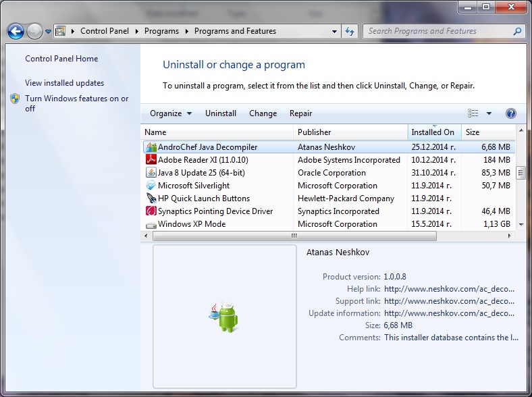Open help with the question mark icon
This screenshot has width=532, height=397.
(x=510, y=113)
